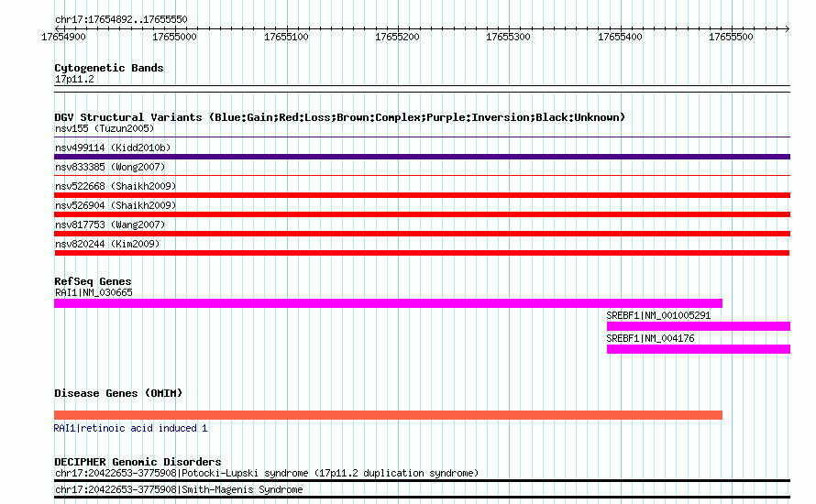Click ruler tick label 17654900

(63, 37)
